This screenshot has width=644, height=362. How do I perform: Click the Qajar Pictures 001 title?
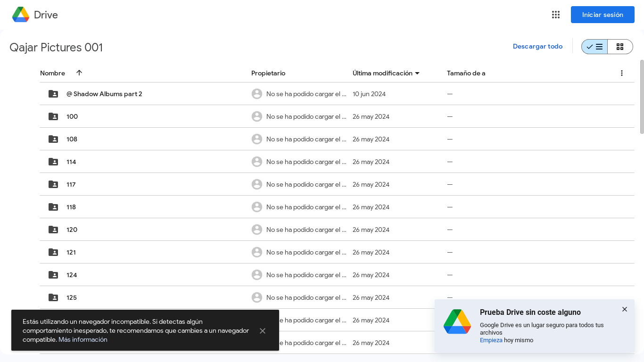coord(56,47)
